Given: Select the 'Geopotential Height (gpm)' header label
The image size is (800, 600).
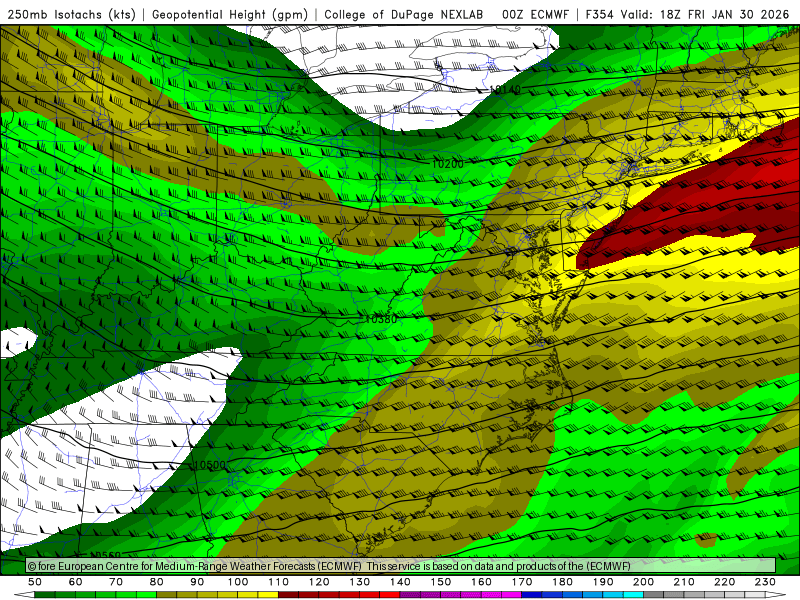Looking at the screenshot, I should (x=230, y=15).
